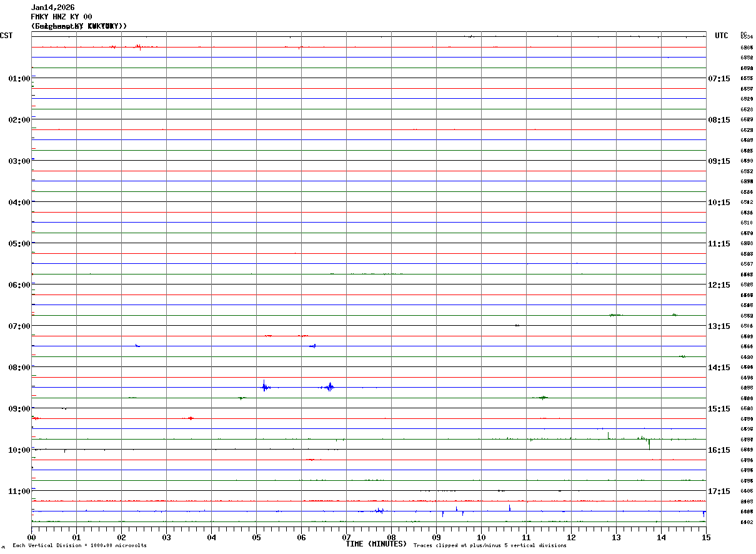Select the 03:00 CST row label
The width and height of the screenshot is (756, 554).
[19, 161]
